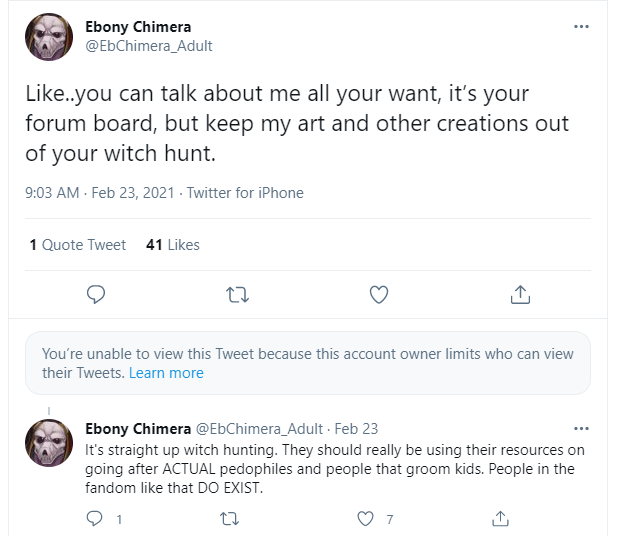Click @EbChimera_Adult handle under main author name

(x=149, y=46)
